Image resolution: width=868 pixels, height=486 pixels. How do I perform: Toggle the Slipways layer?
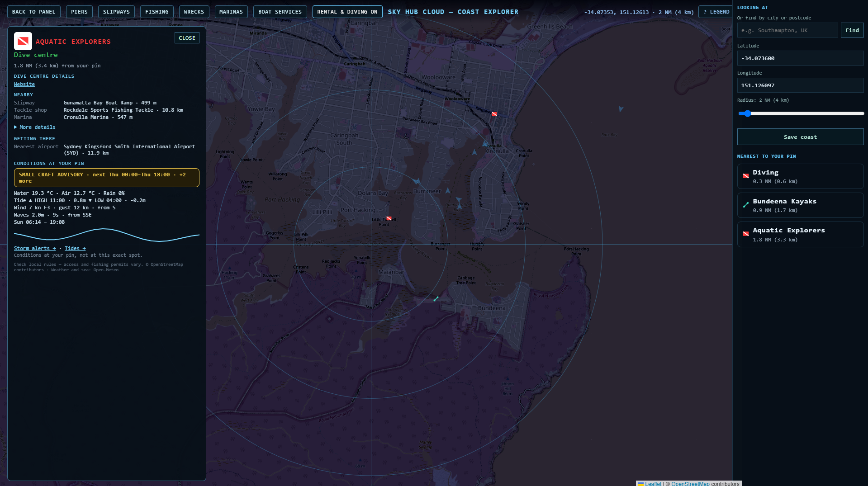click(x=116, y=12)
